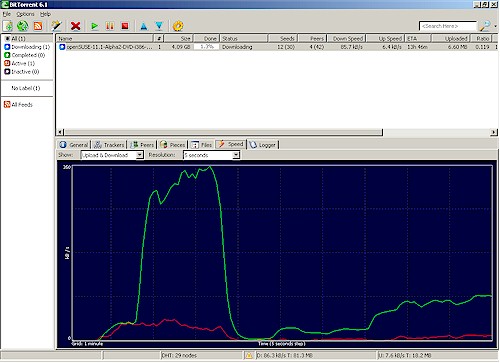Click the Search Here input field
The width and height of the screenshot is (500, 363).
[x=448, y=26]
